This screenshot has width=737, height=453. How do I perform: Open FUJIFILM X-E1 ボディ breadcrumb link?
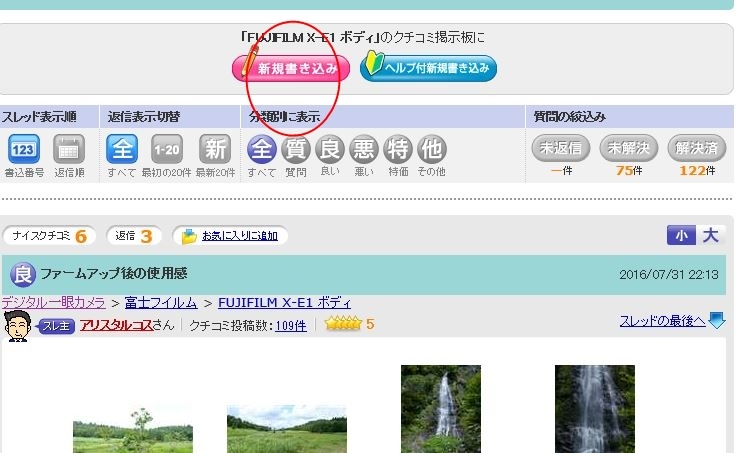pos(284,303)
